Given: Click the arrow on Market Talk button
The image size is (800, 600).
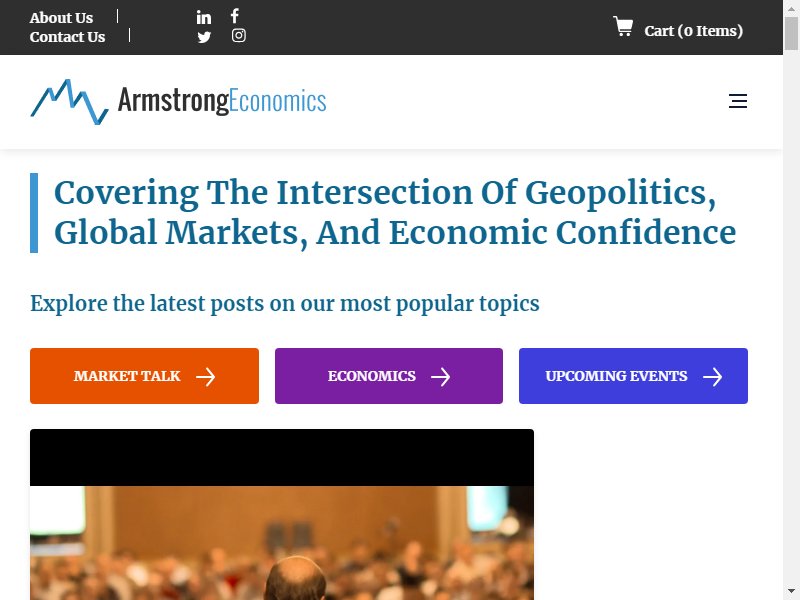Looking at the screenshot, I should pyautogui.click(x=206, y=377).
